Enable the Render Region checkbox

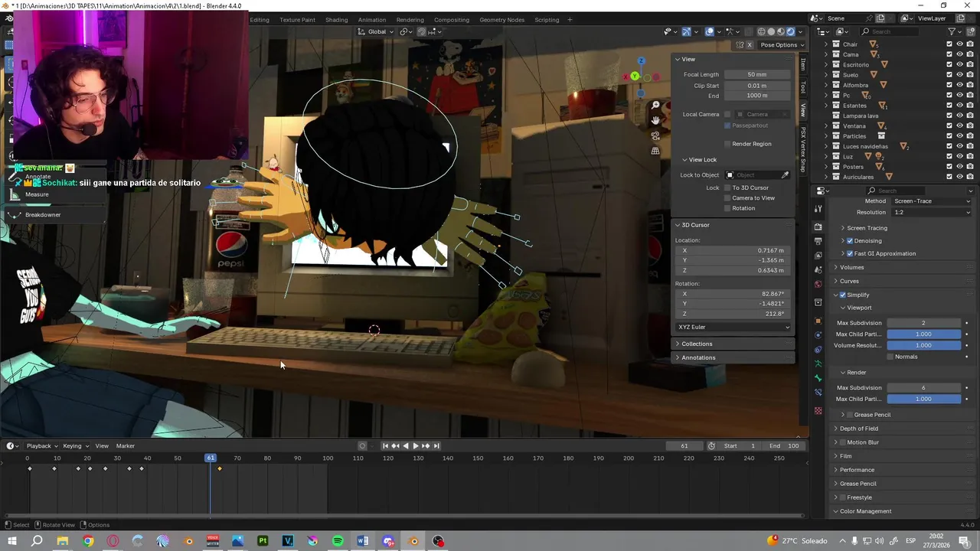tap(727, 144)
